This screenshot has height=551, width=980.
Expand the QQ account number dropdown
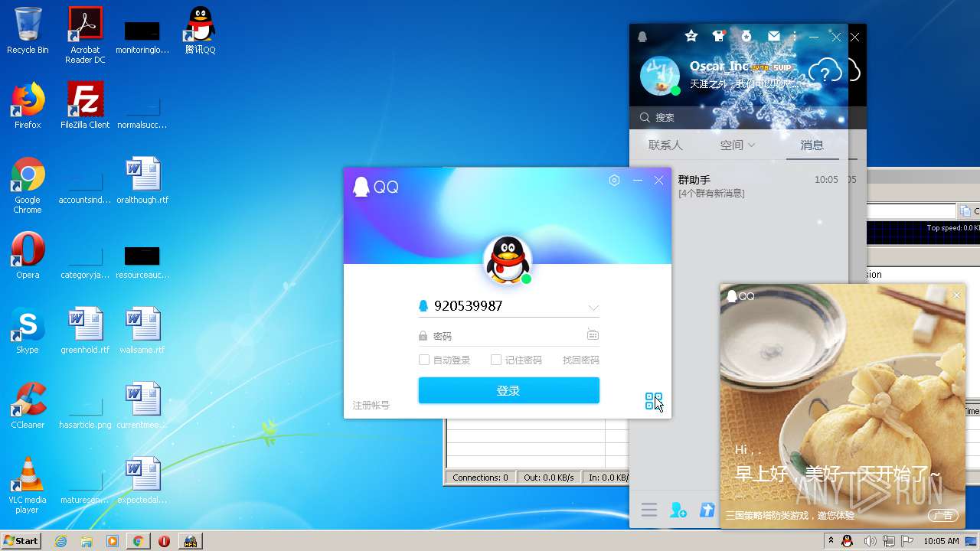tap(593, 308)
